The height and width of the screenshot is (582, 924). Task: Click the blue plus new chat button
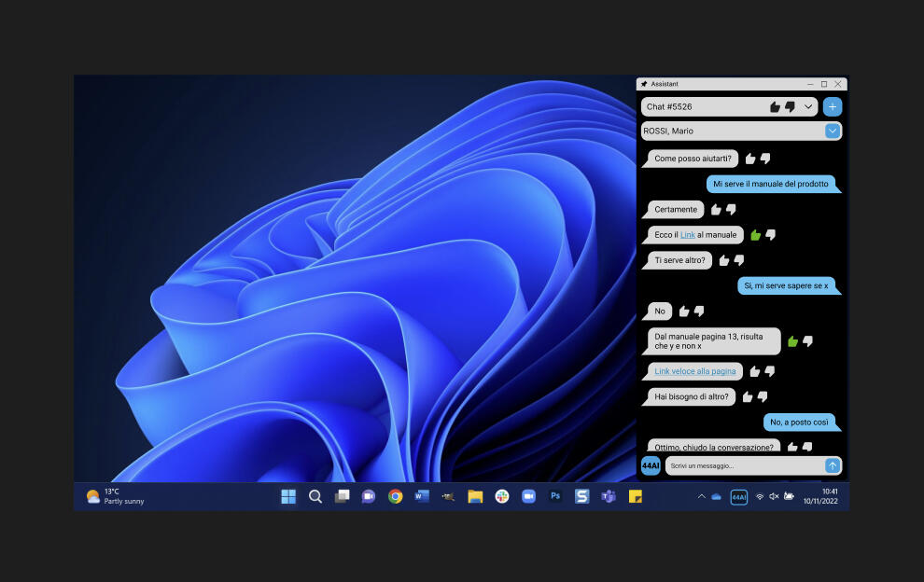tap(833, 107)
